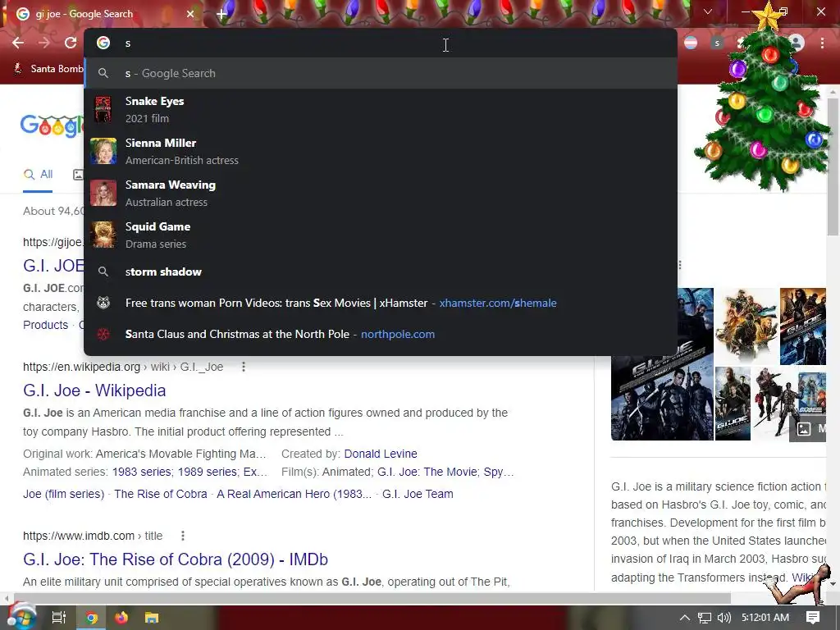
Task: Select the Samara Weaving suggestion
Action: [381, 193]
